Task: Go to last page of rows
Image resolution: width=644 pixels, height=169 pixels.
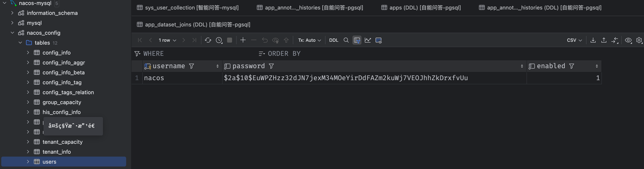Action: point(194,40)
